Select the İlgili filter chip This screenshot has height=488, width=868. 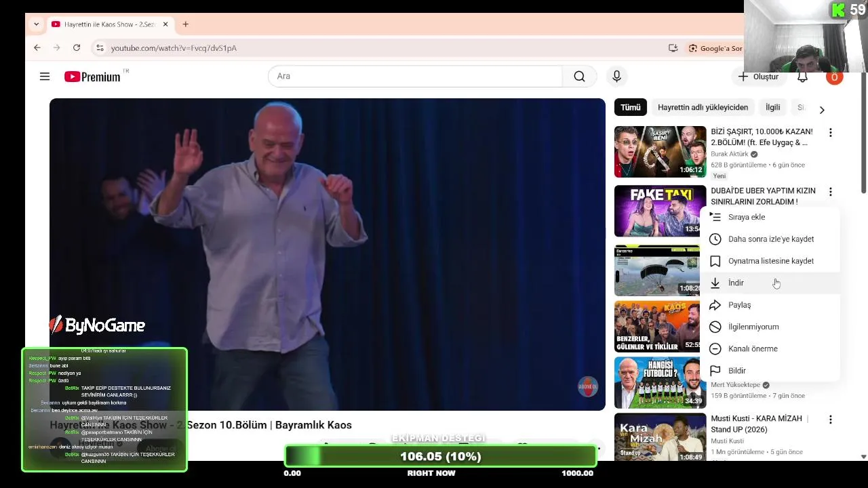point(772,108)
